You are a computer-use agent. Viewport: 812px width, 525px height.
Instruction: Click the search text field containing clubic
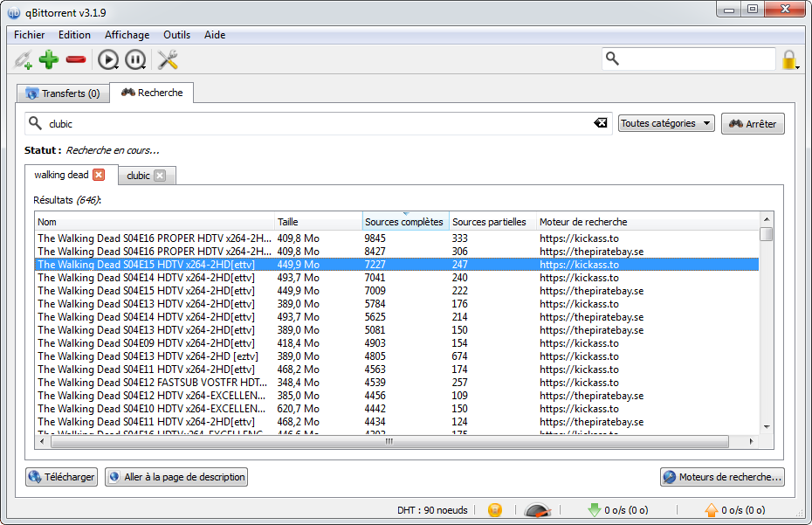319,124
